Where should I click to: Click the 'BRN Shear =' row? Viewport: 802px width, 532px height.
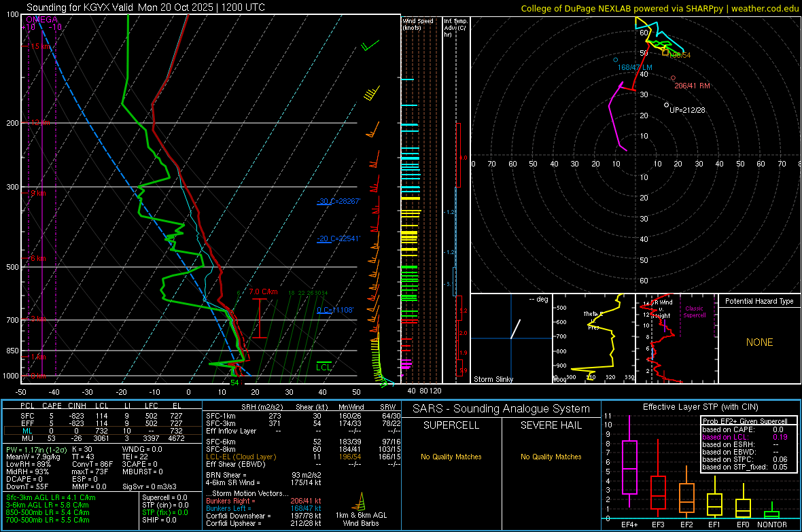[264, 475]
